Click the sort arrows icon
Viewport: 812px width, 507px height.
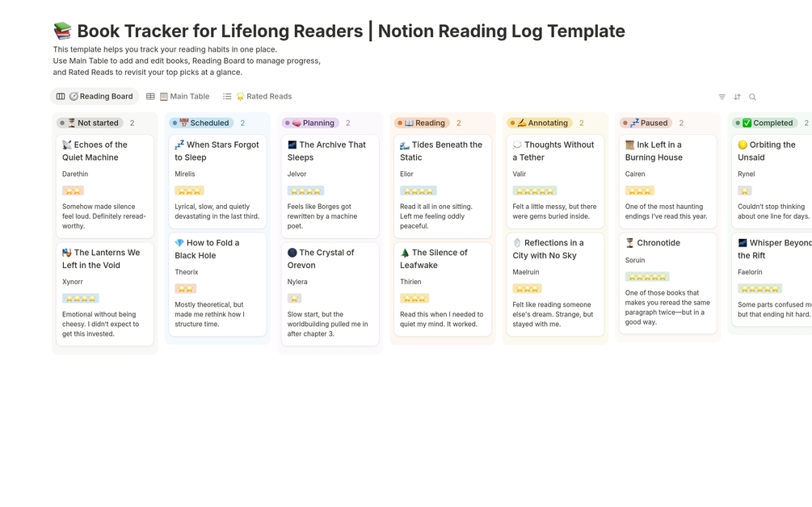coord(737,97)
